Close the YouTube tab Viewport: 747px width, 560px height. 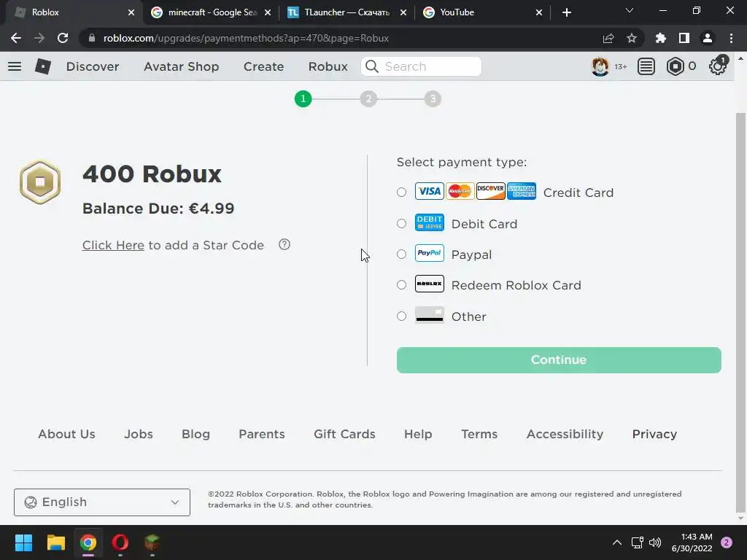(539, 12)
